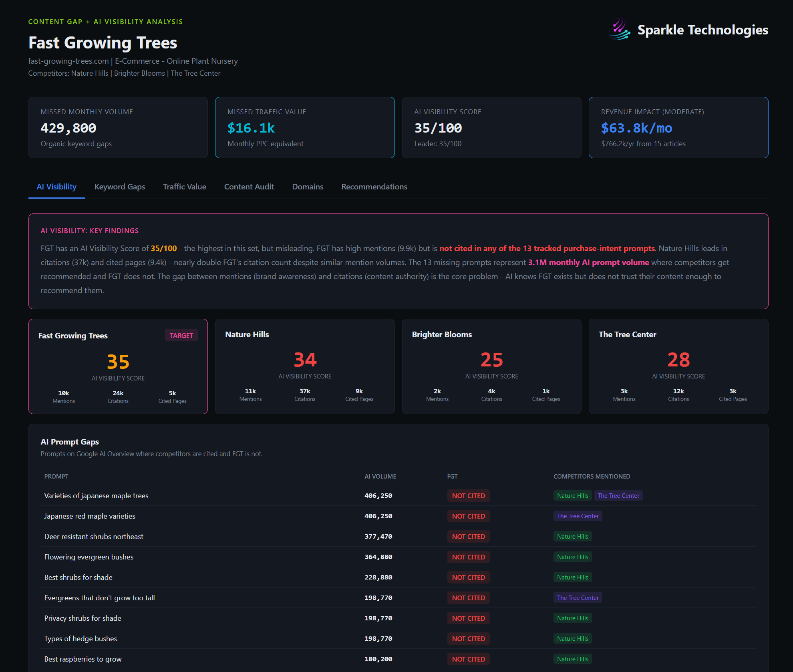Click the COMPETITORS MENTIONED column header
The width and height of the screenshot is (793, 672).
pos(592,477)
